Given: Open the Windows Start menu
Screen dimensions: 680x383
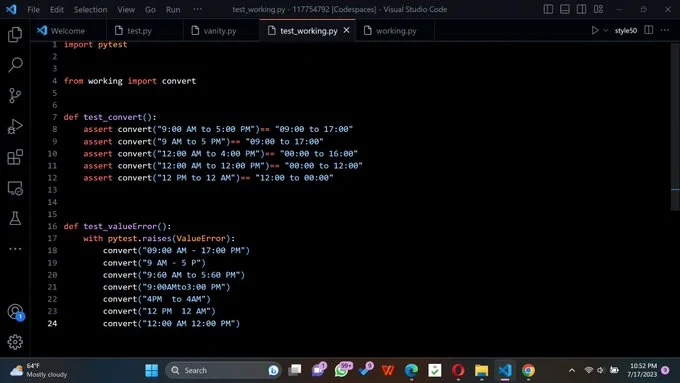Looking at the screenshot, I should [x=151, y=370].
